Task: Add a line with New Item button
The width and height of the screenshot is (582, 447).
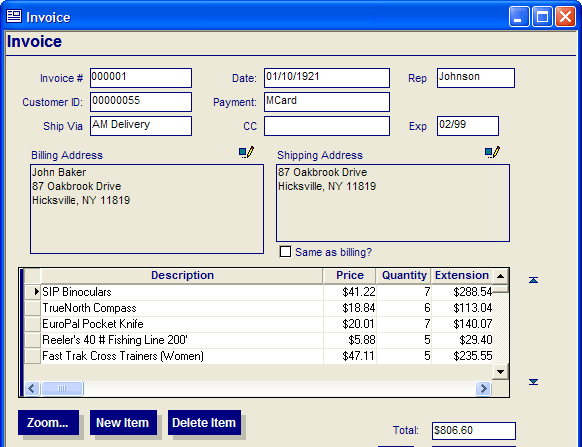Action: click(x=123, y=422)
